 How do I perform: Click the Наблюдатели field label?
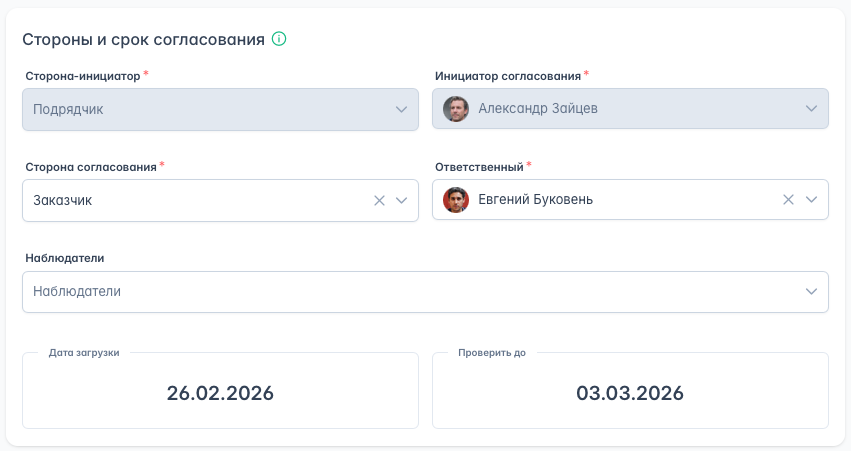(65, 258)
